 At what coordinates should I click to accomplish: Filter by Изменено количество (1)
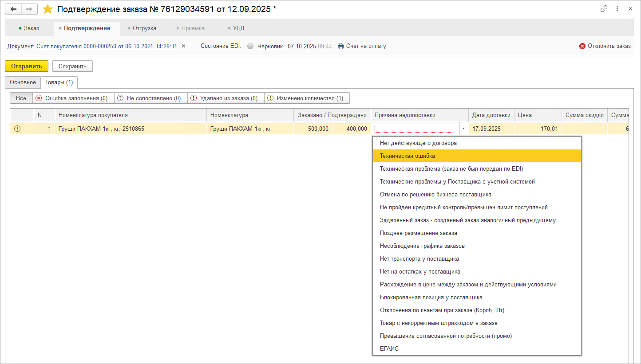click(306, 98)
